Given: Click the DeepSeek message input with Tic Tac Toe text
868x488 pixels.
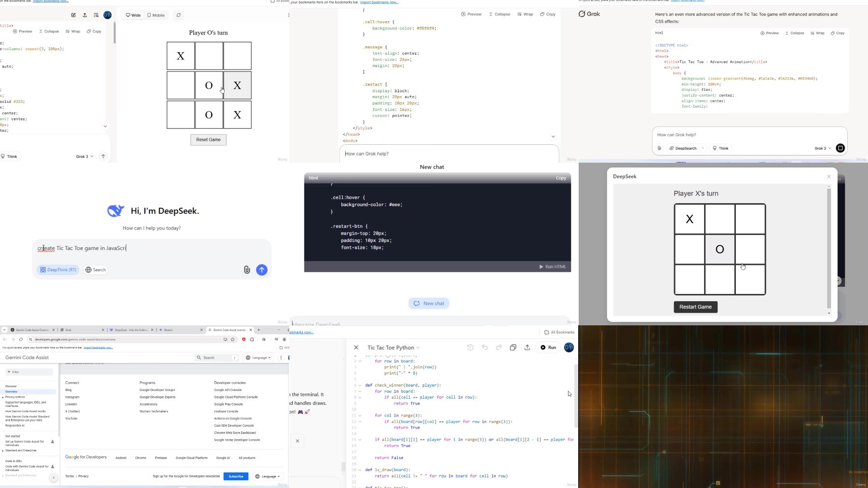Looking at the screenshot, I should coord(151,248).
